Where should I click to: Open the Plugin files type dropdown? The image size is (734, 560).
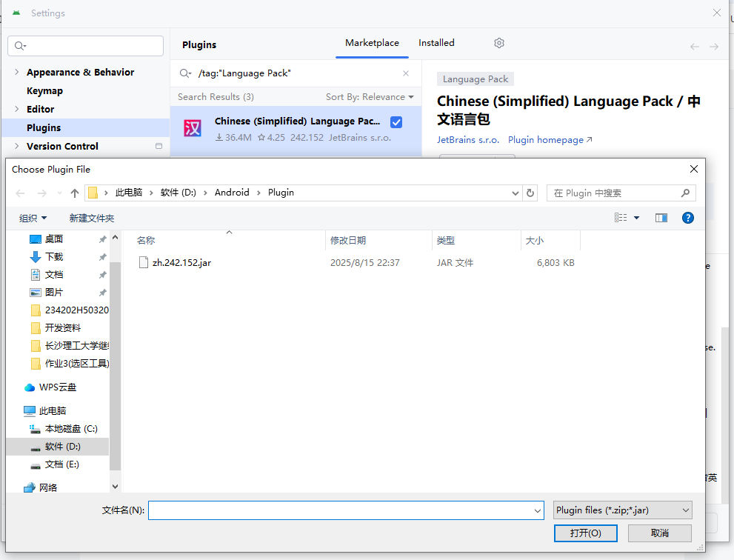[621, 510]
